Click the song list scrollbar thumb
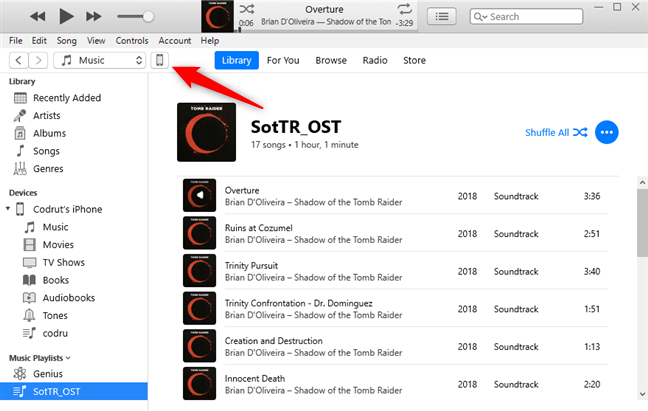The image size is (648, 411). [642, 223]
